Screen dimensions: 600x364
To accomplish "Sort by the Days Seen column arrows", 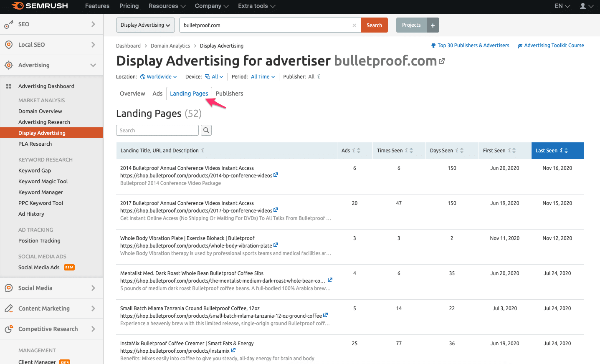I will [x=462, y=151].
